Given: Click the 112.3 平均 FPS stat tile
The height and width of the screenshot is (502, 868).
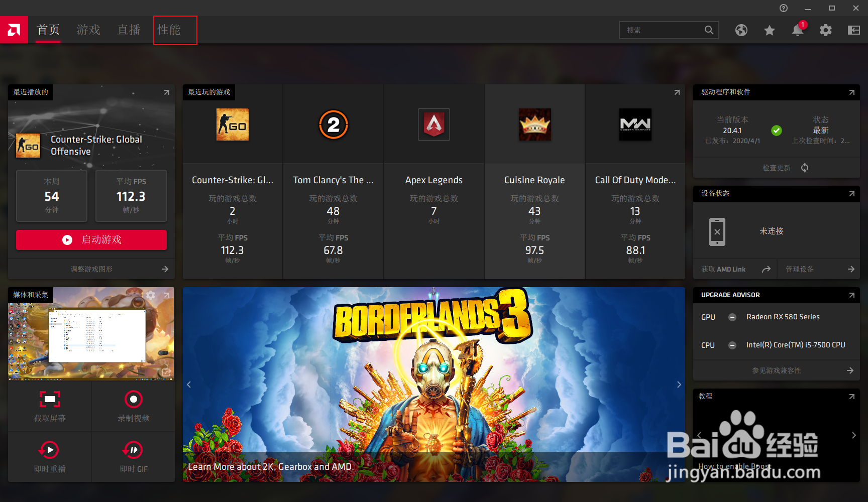Looking at the screenshot, I should coord(131,196).
